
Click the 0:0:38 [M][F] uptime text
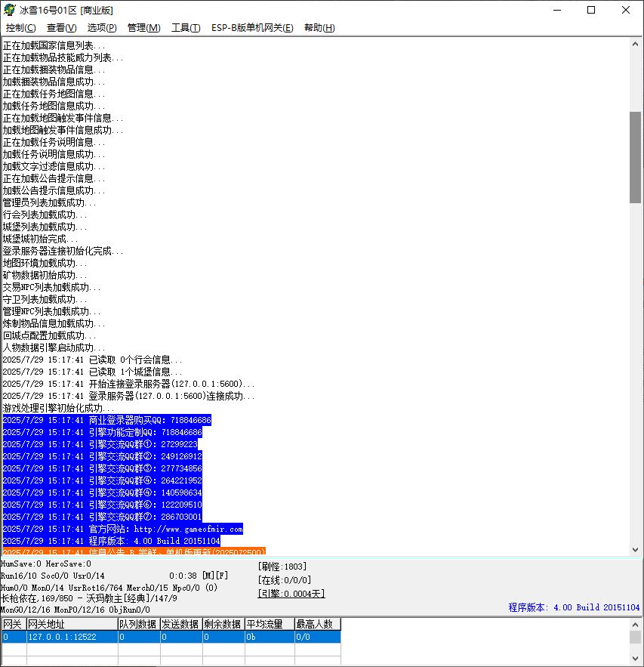click(199, 576)
